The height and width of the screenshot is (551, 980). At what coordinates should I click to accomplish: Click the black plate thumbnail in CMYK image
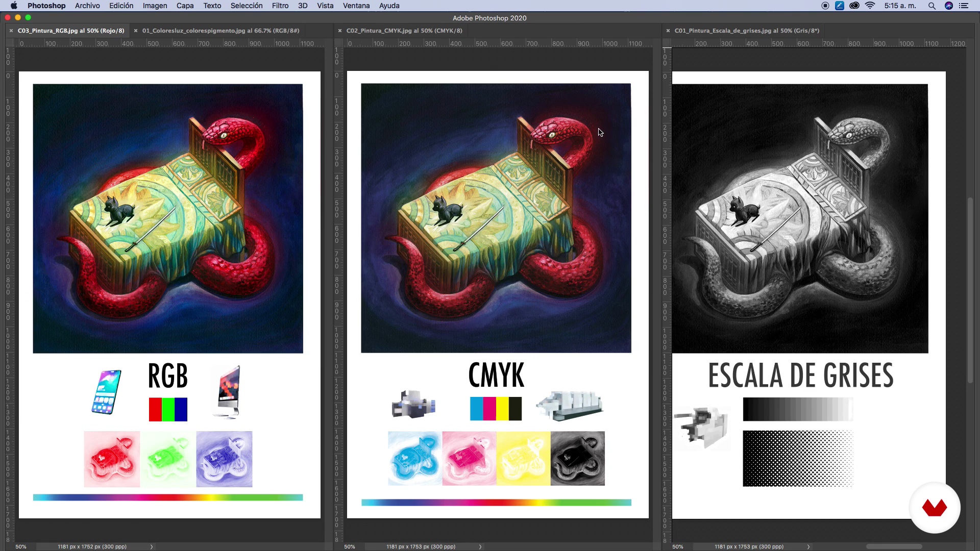[x=578, y=458]
